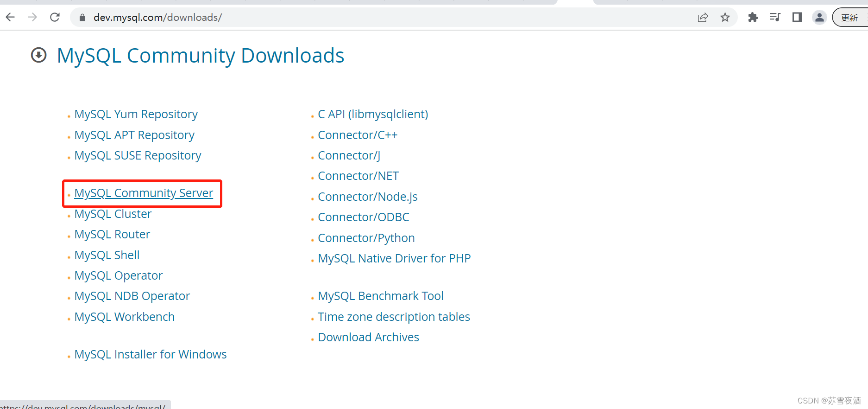This screenshot has height=409, width=868.
Task: Open MySQL SUSE Repository link
Action: (138, 155)
